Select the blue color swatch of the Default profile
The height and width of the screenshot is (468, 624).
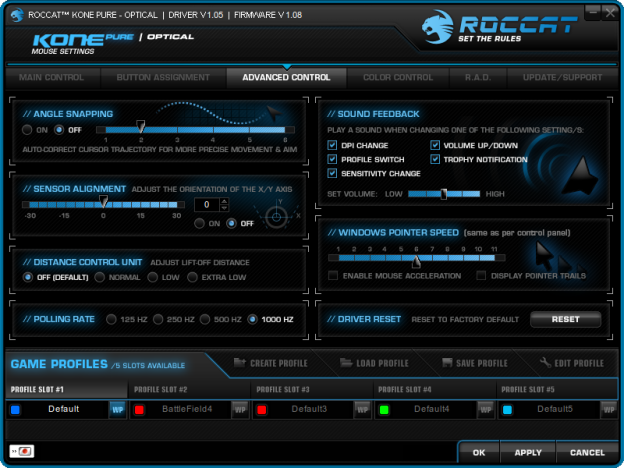[x=15, y=410]
